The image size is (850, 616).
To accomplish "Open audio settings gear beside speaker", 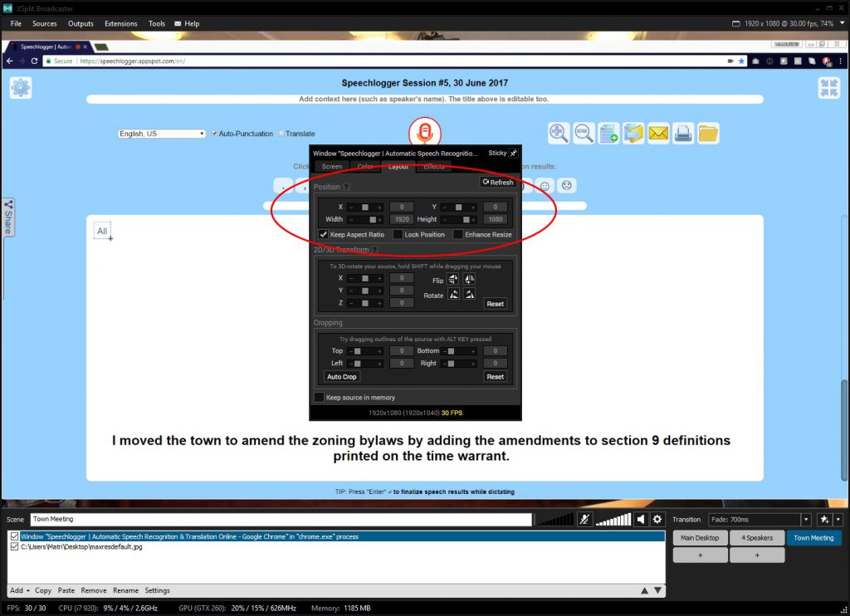I will 657,520.
